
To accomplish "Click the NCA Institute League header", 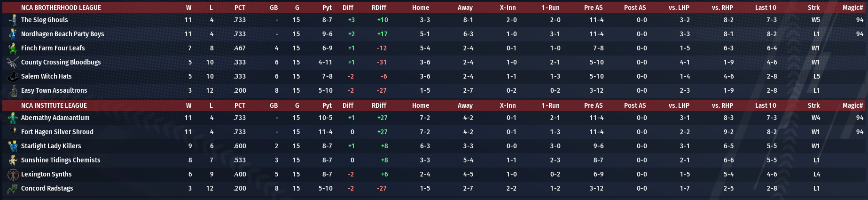I will (x=54, y=105).
